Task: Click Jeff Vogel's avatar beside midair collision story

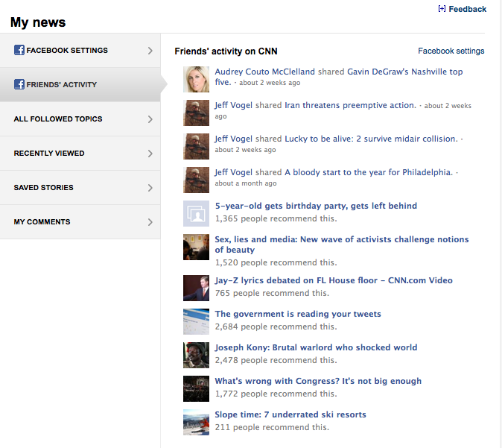Action: [x=196, y=146]
